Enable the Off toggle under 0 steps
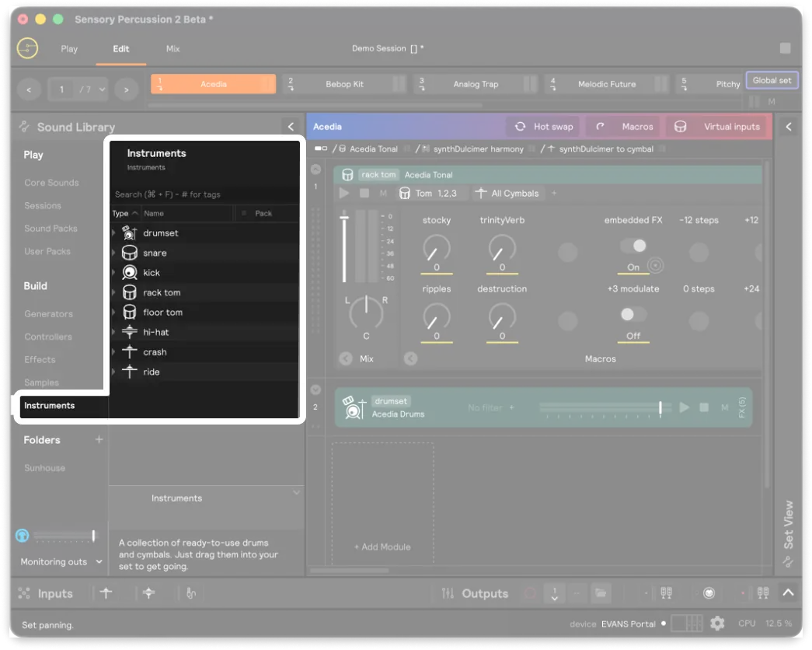The width and height of the screenshot is (812, 650). pos(633,314)
